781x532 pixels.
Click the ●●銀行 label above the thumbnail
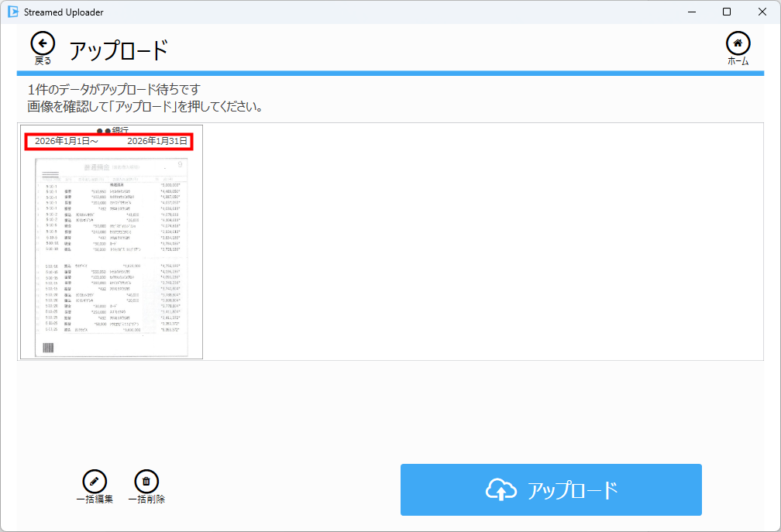tap(112, 130)
